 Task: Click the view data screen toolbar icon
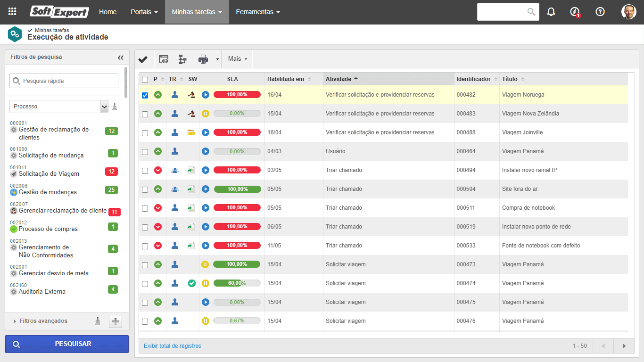[164, 59]
